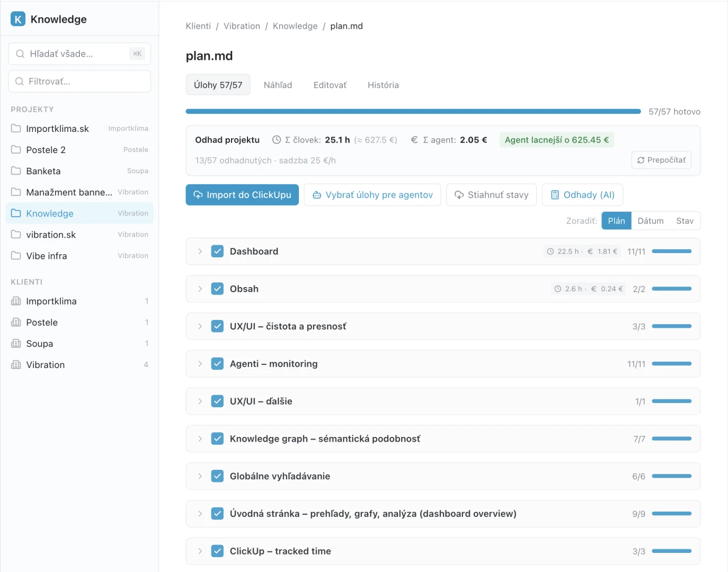728x572 pixels.
Task: Click the filter magnifier icon in Filtrovať
Action: [x=20, y=81]
